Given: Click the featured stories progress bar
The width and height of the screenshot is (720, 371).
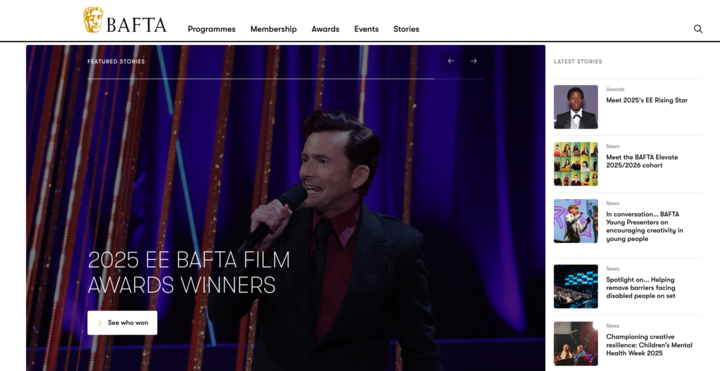Looking at the screenshot, I should [x=285, y=79].
